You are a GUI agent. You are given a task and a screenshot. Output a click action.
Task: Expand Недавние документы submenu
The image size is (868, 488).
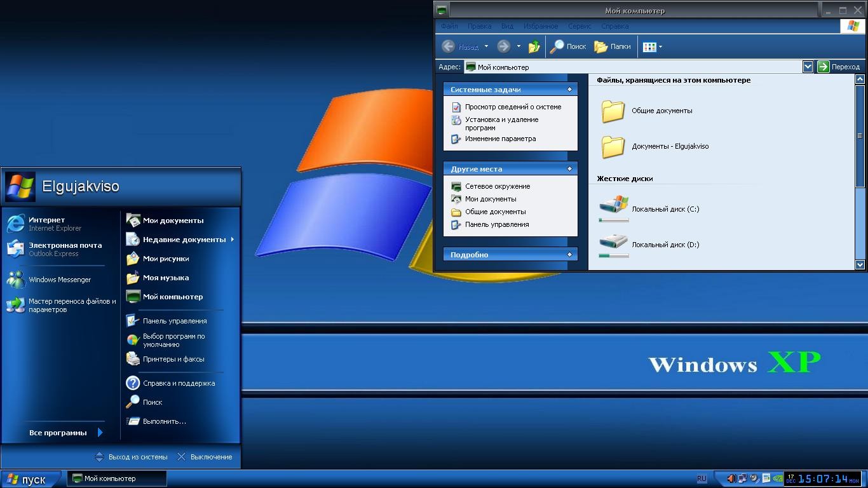181,240
